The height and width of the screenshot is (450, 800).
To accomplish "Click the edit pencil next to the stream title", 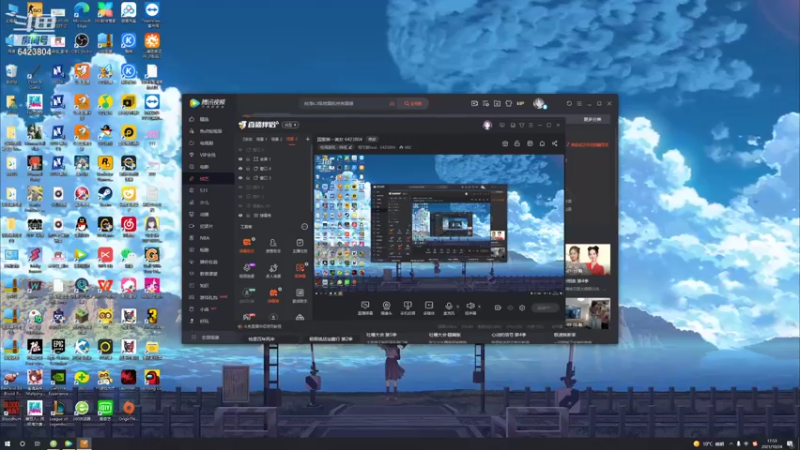I will pyautogui.click(x=351, y=147).
